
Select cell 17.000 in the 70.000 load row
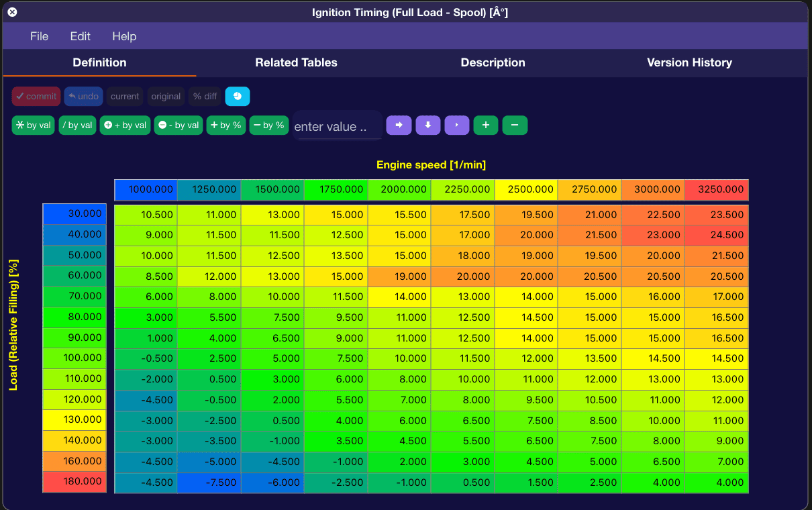717,297
